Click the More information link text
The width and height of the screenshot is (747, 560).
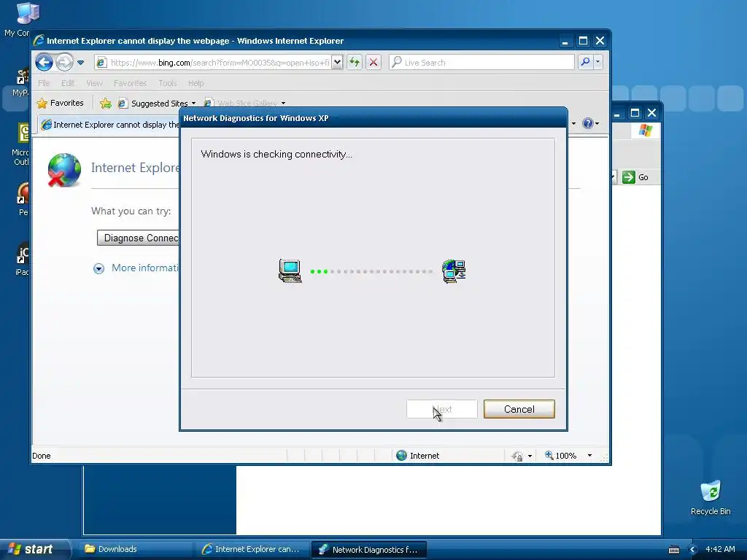(145, 268)
